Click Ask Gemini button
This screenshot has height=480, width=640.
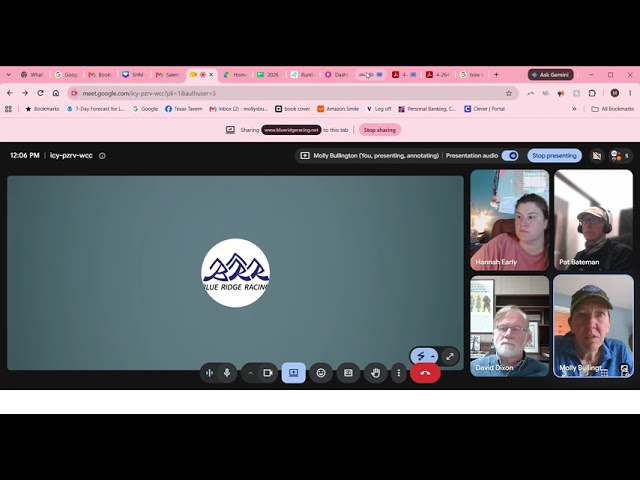click(550, 75)
